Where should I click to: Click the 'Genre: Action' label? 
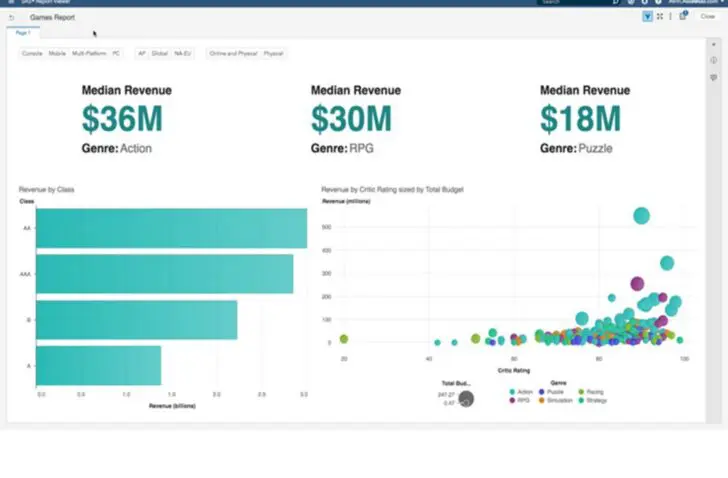pos(117,149)
